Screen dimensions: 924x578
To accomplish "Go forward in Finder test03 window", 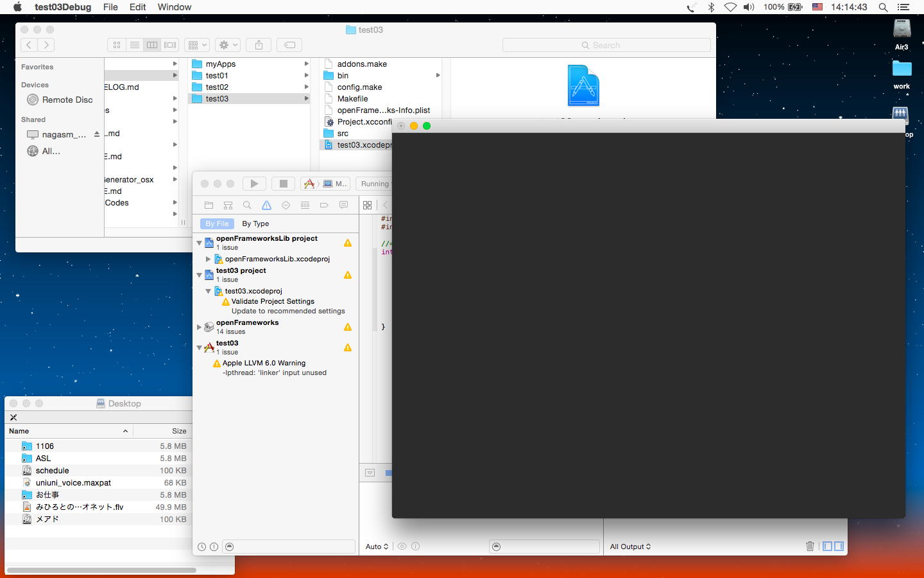I will click(x=46, y=45).
